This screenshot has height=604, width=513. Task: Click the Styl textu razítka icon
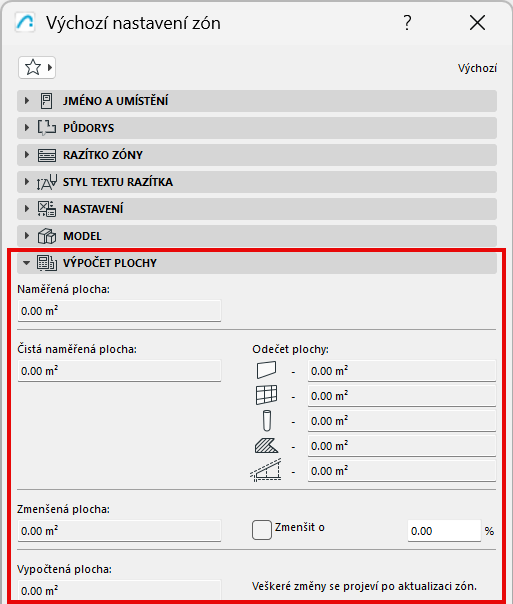[x=47, y=182]
